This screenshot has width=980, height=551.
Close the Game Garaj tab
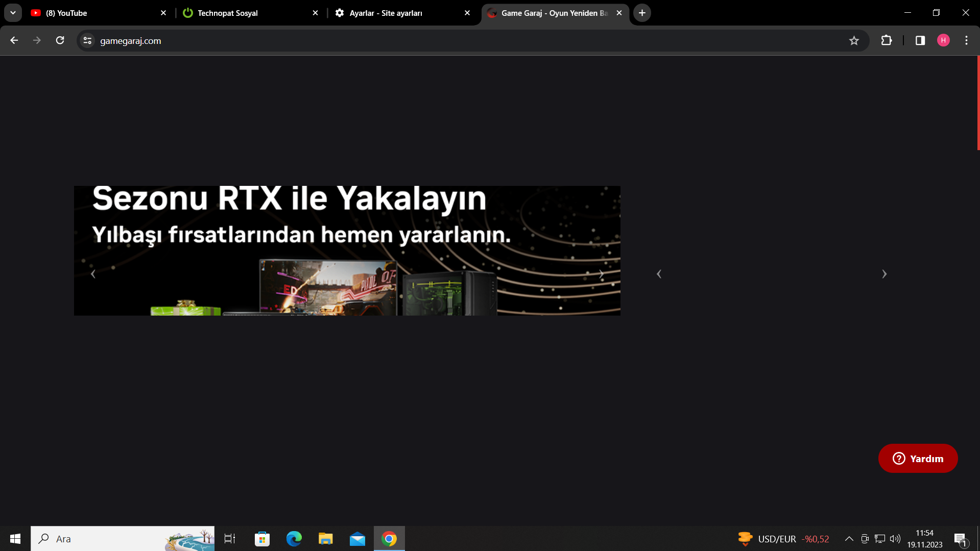pyautogui.click(x=619, y=13)
